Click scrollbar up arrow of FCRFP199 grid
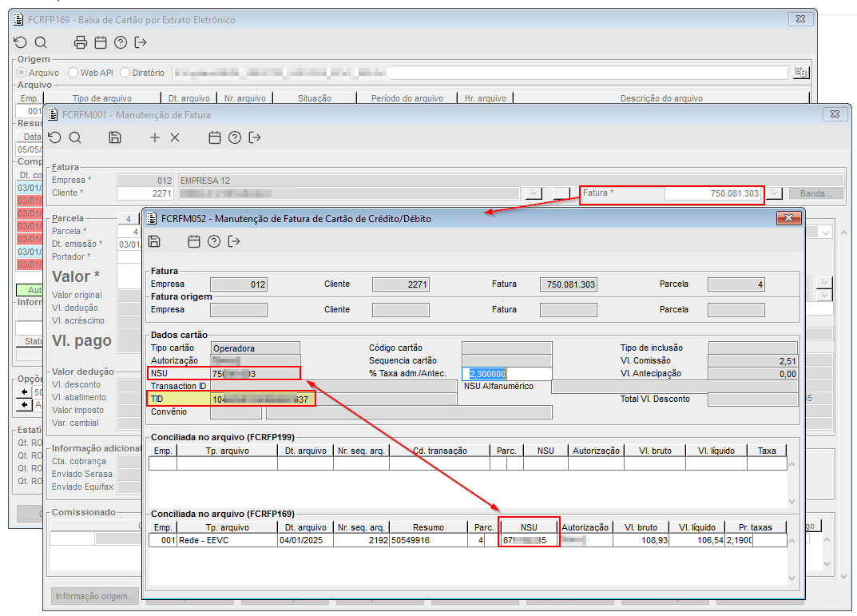The height and width of the screenshot is (616, 857). (792, 464)
